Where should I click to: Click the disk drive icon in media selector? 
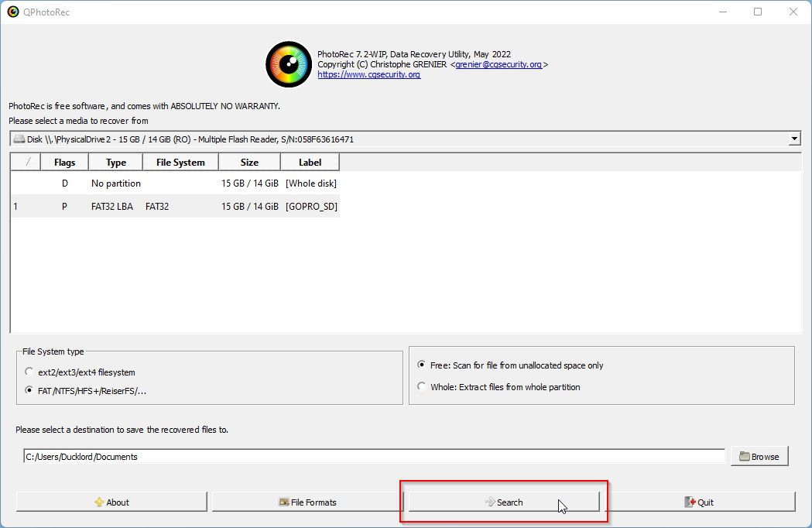(19, 139)
